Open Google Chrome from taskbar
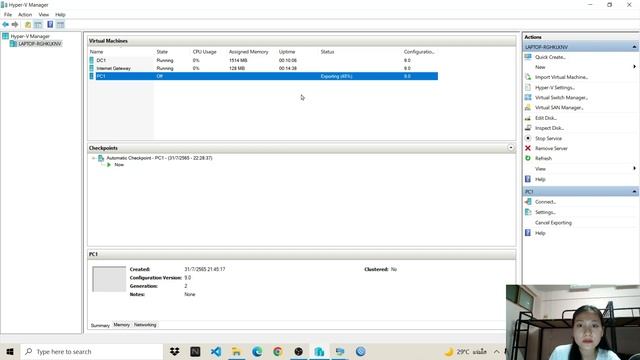The height and width of the screenshot is (360, 640). coord(278,351)
